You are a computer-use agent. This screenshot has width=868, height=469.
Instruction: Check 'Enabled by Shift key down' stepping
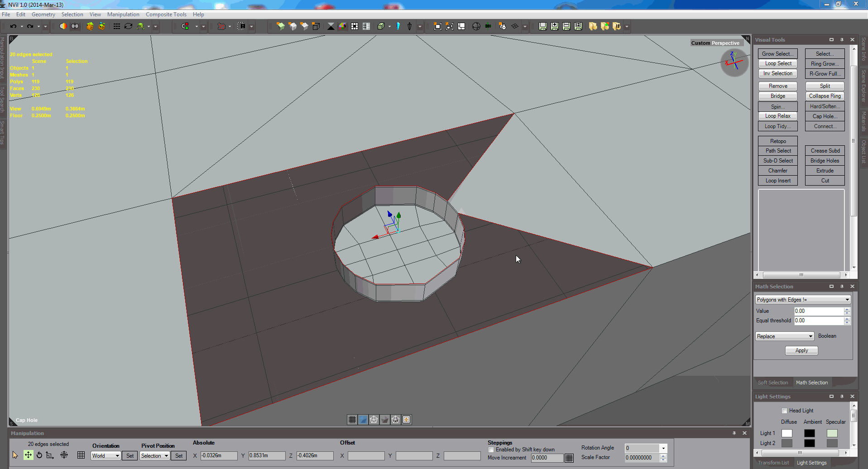click(491, 450)
